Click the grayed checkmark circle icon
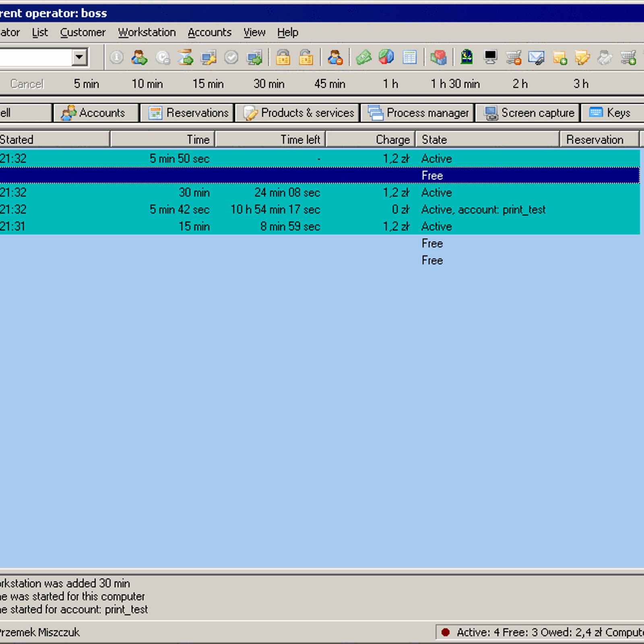The width and height of the screenshot is (644, 644). point(231,58)
